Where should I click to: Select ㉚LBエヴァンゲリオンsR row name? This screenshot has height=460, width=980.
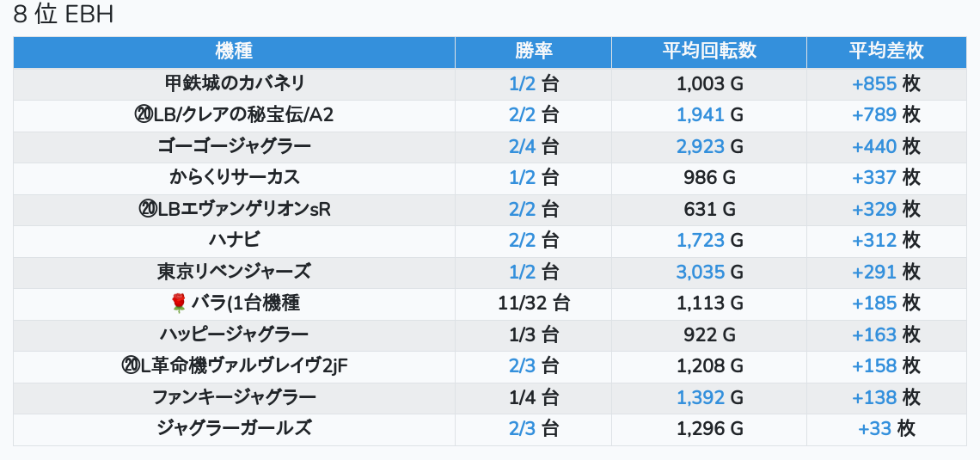coord(234,209)
